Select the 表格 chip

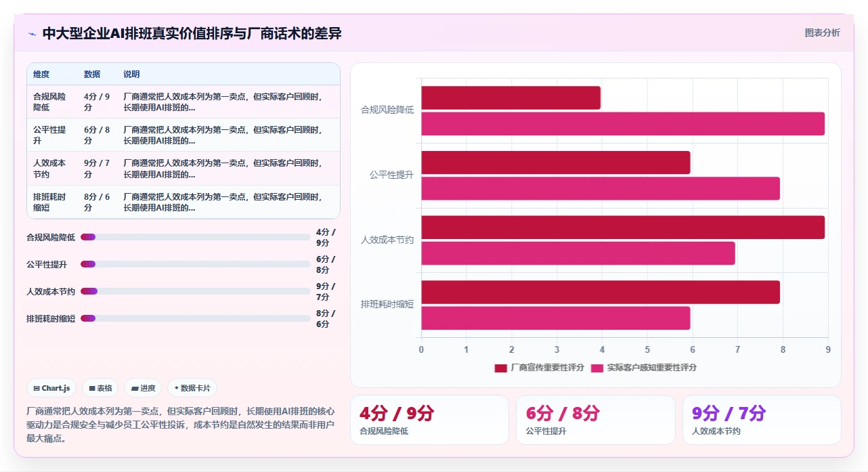pyautogui.click(x=100, y=388)
